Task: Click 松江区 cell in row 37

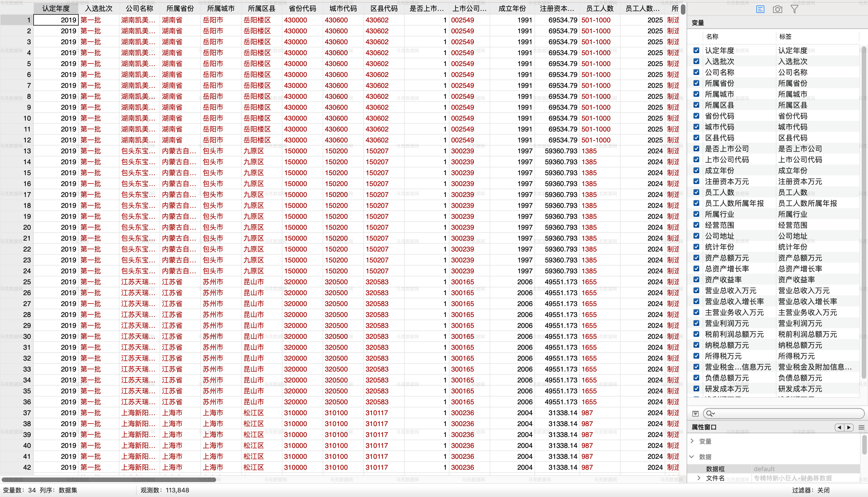Action: tap(261, 413)
